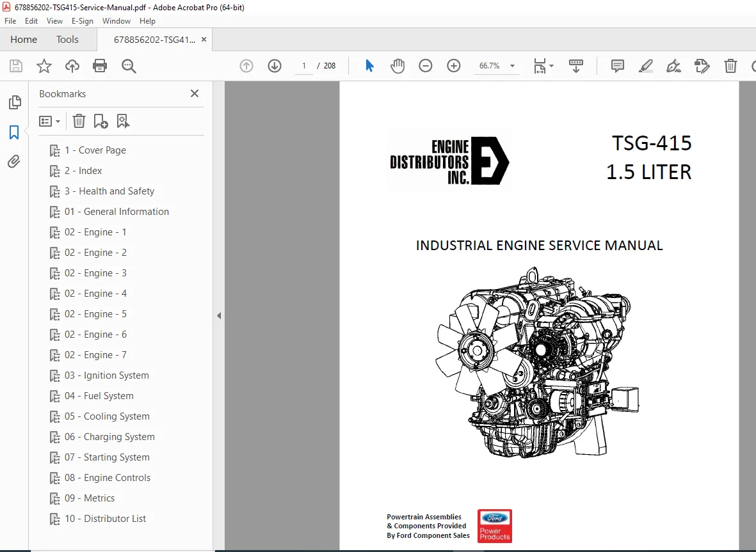Close the Bookmarks panel

(195, 93)
